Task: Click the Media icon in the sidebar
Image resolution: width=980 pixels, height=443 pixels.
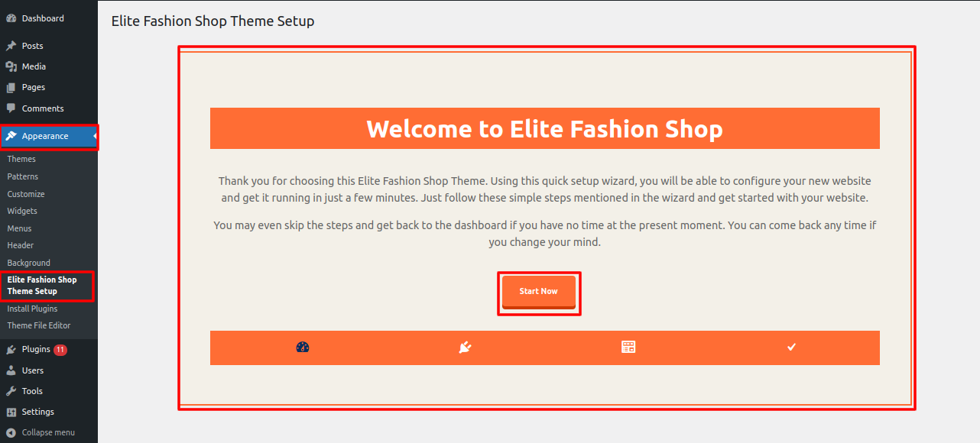Action: click(11, 66)
